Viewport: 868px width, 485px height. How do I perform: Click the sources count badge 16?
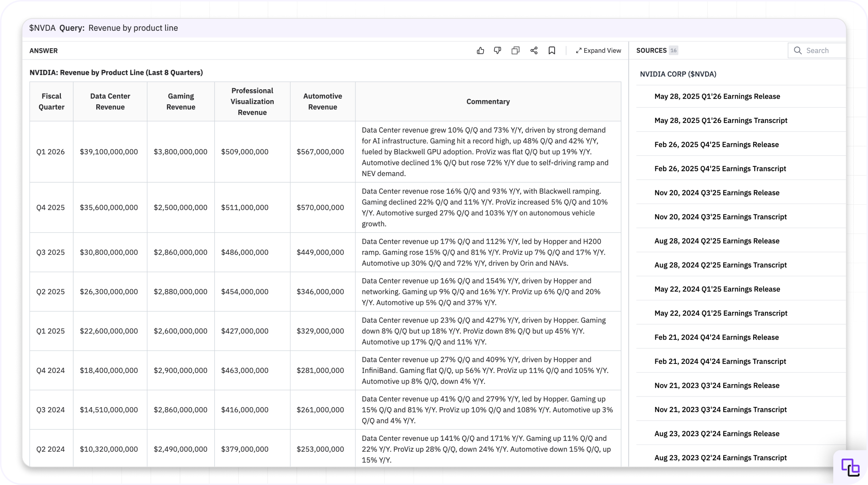point(673,51)
